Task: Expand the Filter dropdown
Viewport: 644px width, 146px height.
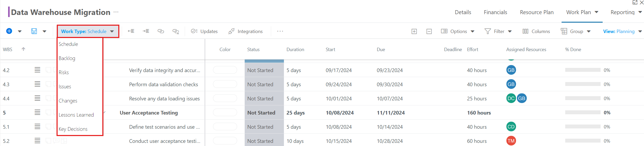Action: pyautogui.click(x=498, y=31)
